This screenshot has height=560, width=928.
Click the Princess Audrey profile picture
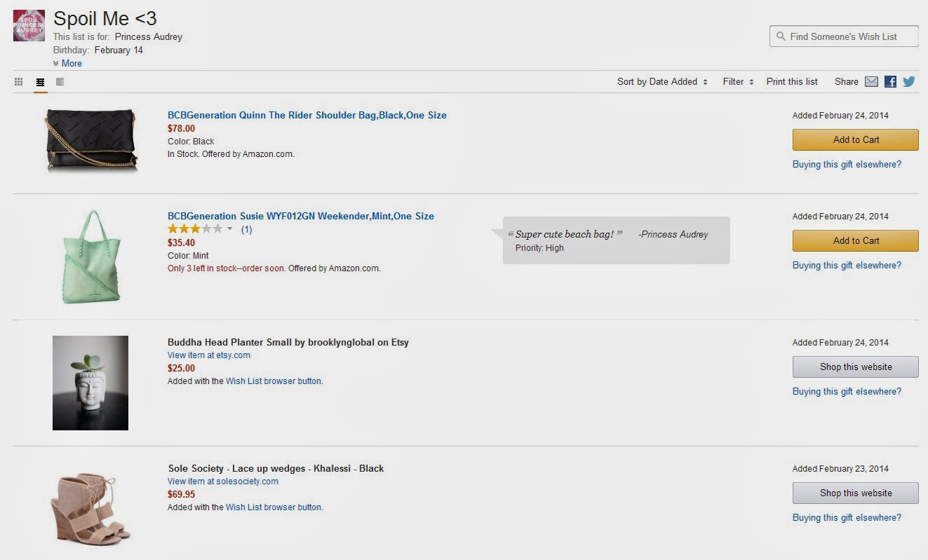[29, 25]
